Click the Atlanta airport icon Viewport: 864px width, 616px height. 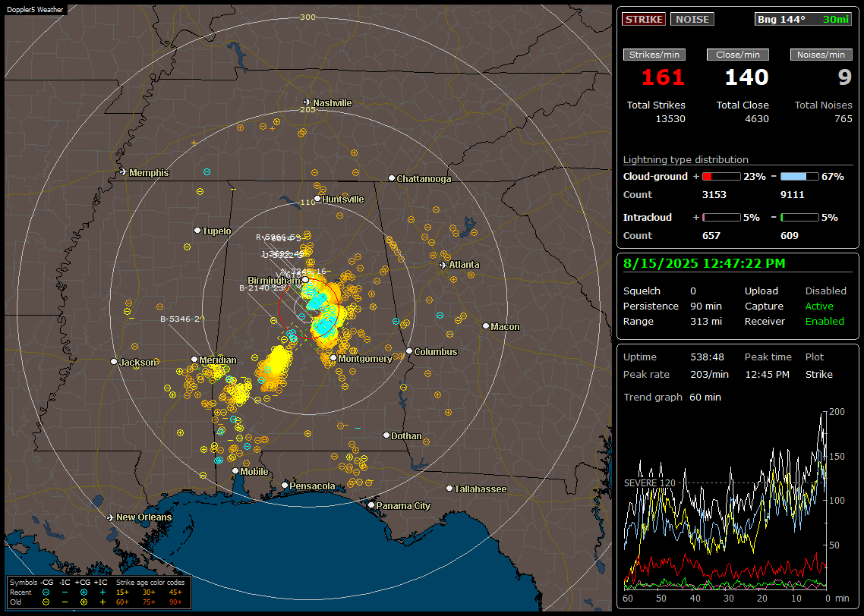coord(443,265)
